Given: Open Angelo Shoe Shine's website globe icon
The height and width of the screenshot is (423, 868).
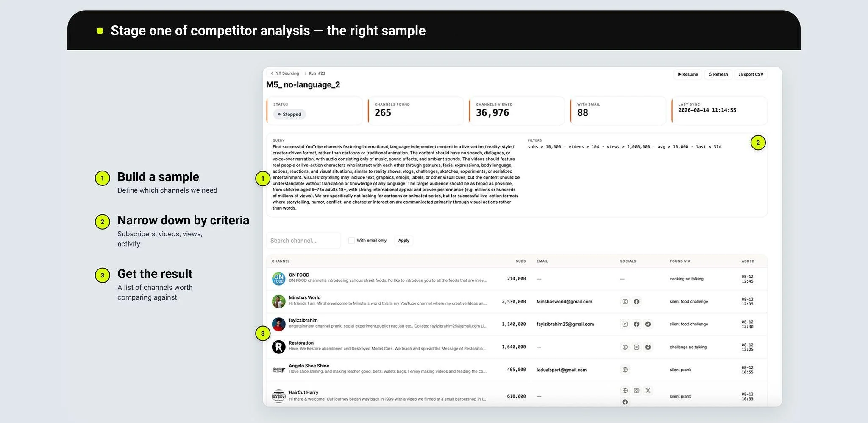Looking at the screenshot, I should click(625, 370).
